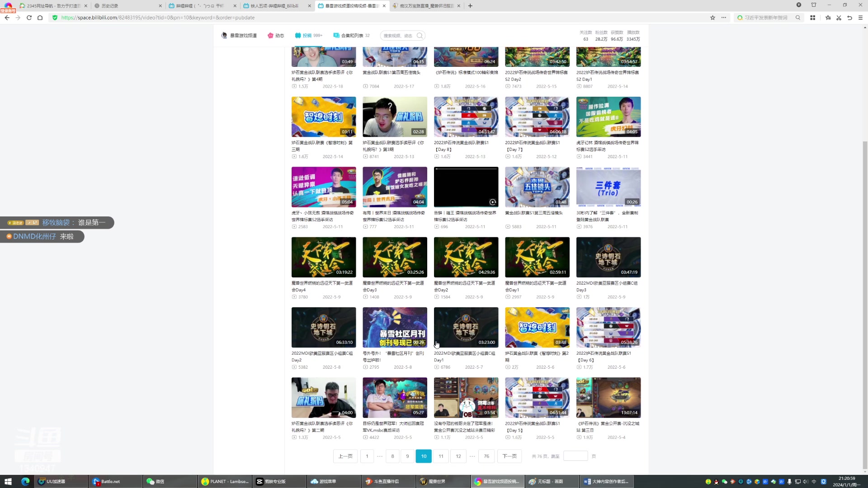Click the URL address field
Viewport: 868px width, 488px height.
coord(380,18)
